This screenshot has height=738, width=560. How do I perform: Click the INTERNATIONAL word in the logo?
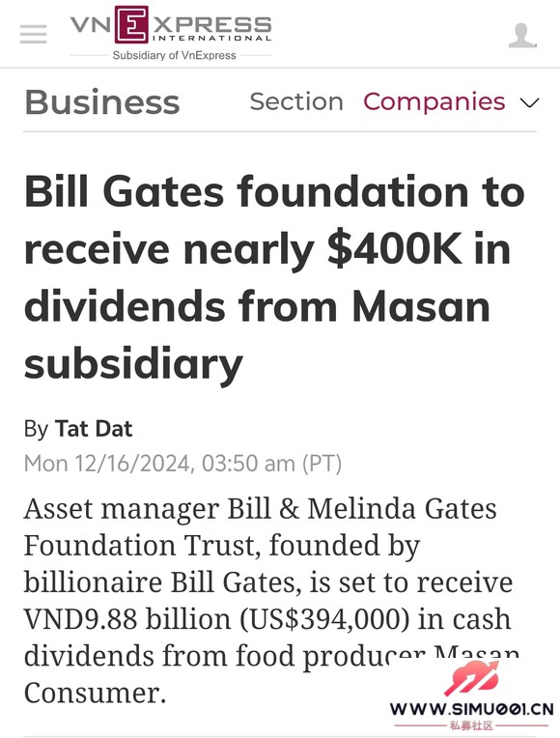pos(211,38)
